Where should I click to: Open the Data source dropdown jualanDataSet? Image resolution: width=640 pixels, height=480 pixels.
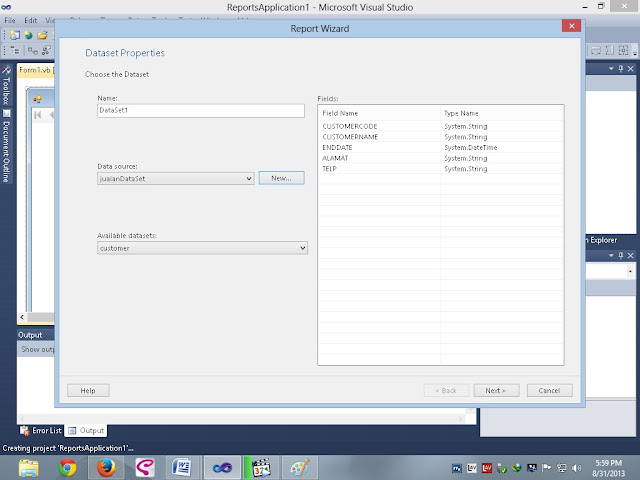[176, 178]
